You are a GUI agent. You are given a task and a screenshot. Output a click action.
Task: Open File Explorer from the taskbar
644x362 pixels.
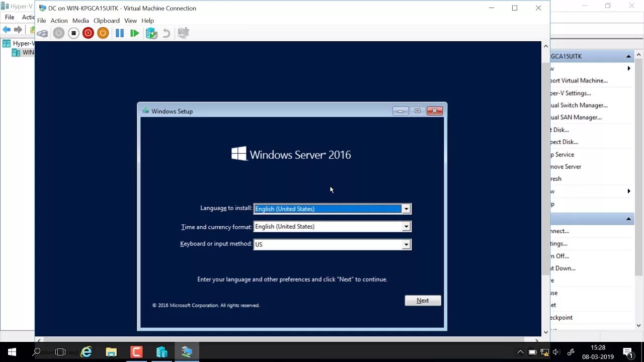click(x=111, y=352)
